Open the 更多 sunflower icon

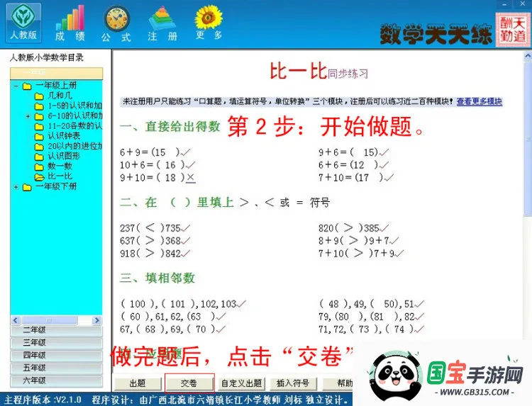pyautogui.click(x=209, y=23)
